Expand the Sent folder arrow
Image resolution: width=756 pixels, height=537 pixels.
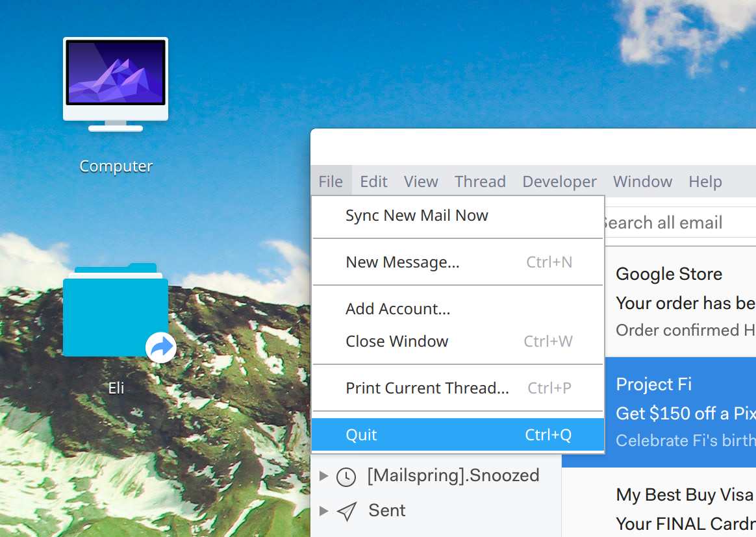point(324,510)
